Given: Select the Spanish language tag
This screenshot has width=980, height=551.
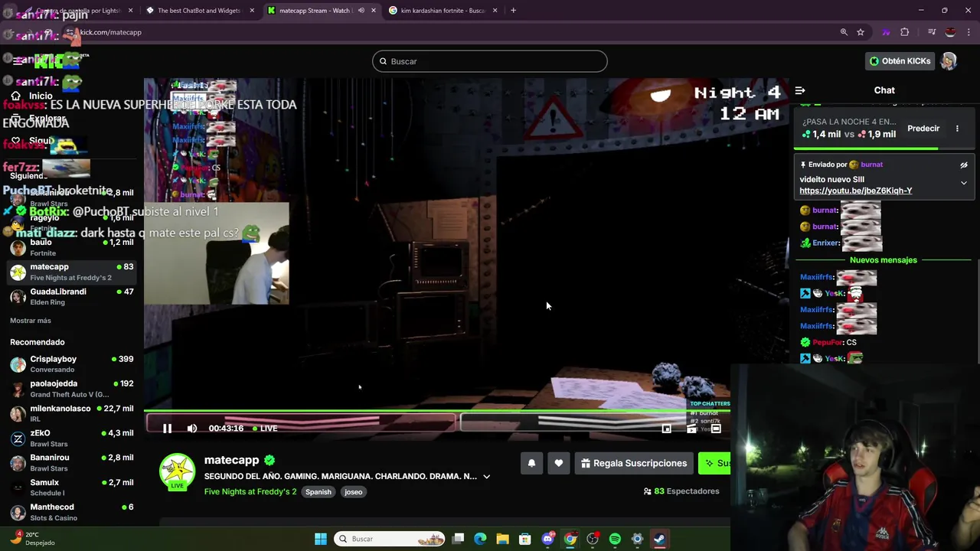Looking at the screenshot, I should coord(318,492).
